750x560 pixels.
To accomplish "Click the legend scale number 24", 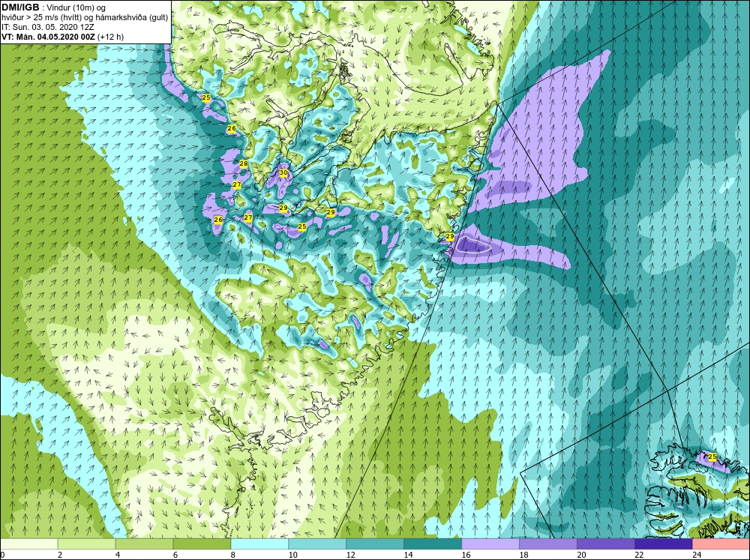I will tap(697, 555).
